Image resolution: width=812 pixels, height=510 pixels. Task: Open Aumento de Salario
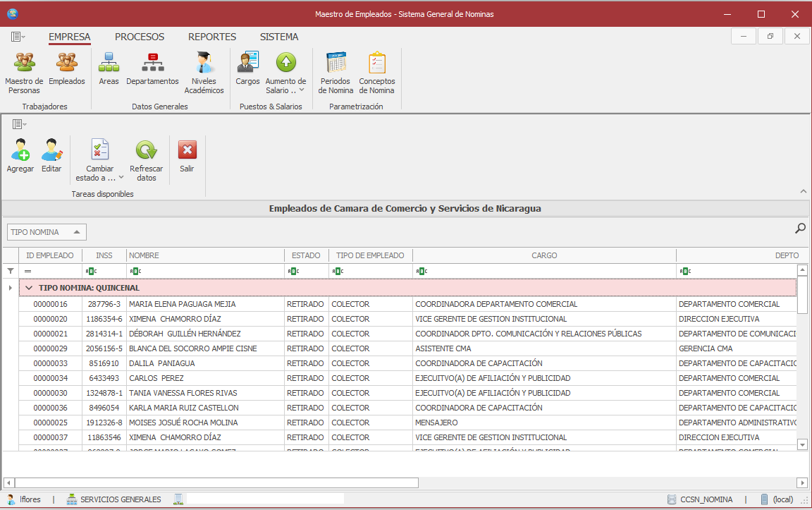pos(286,73)
